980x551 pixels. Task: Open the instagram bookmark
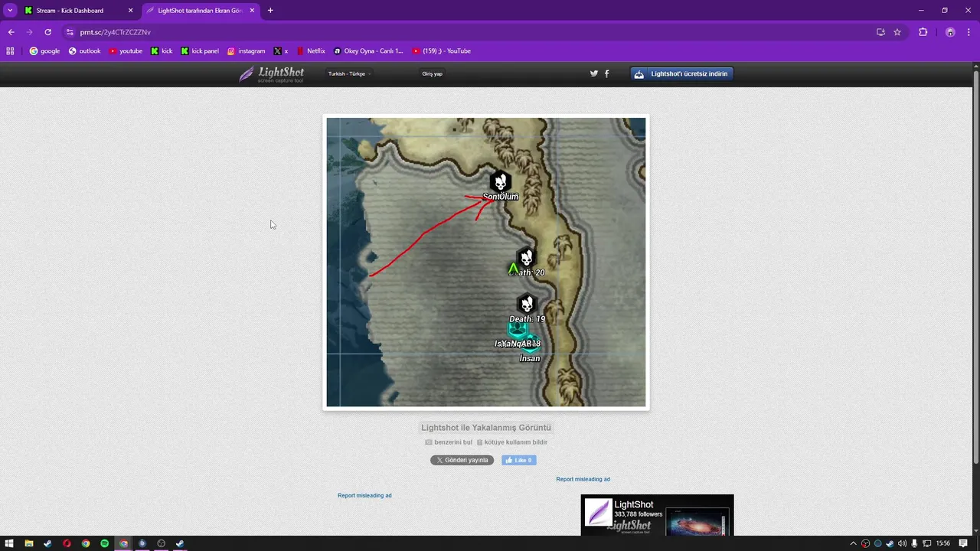pyautogui.click(x=246, y=51)
